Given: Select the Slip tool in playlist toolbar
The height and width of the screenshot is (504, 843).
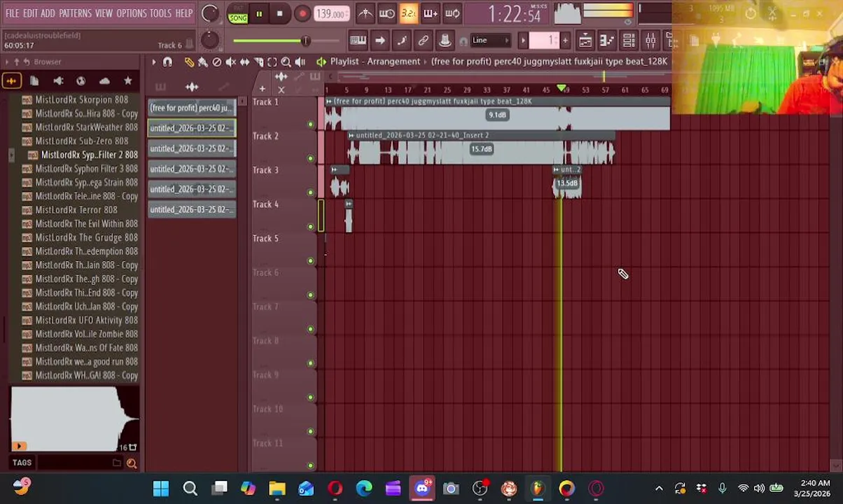Looking at the screenshot, I should click(x=244, y=62).
